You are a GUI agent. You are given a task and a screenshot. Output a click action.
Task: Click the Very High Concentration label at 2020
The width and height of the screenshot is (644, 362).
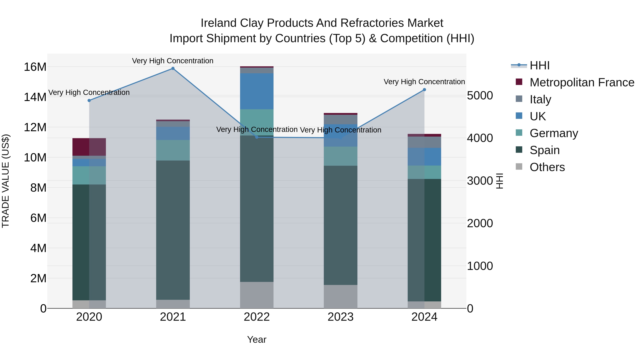point(89,92)
